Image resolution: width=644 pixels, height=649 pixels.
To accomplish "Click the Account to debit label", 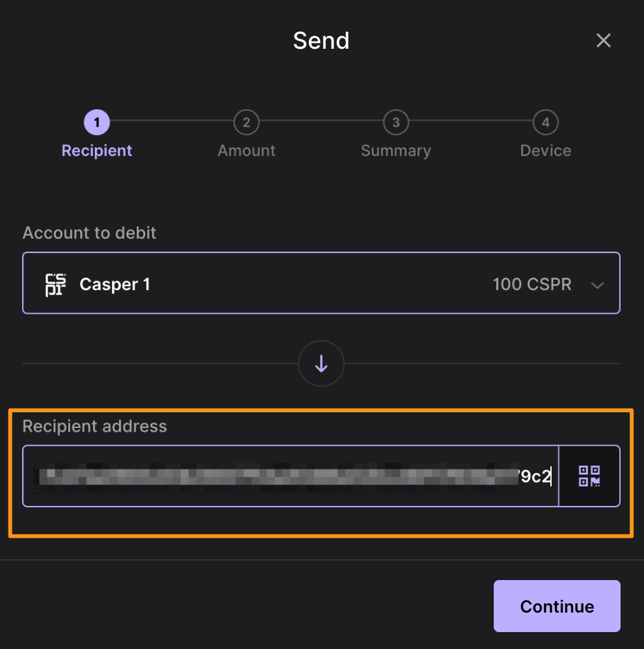I will [89, 233].
